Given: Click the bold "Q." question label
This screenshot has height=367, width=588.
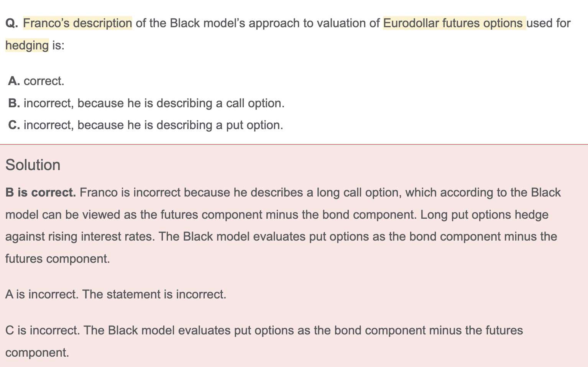Looking at the screenshot, I should pos(11,23).
